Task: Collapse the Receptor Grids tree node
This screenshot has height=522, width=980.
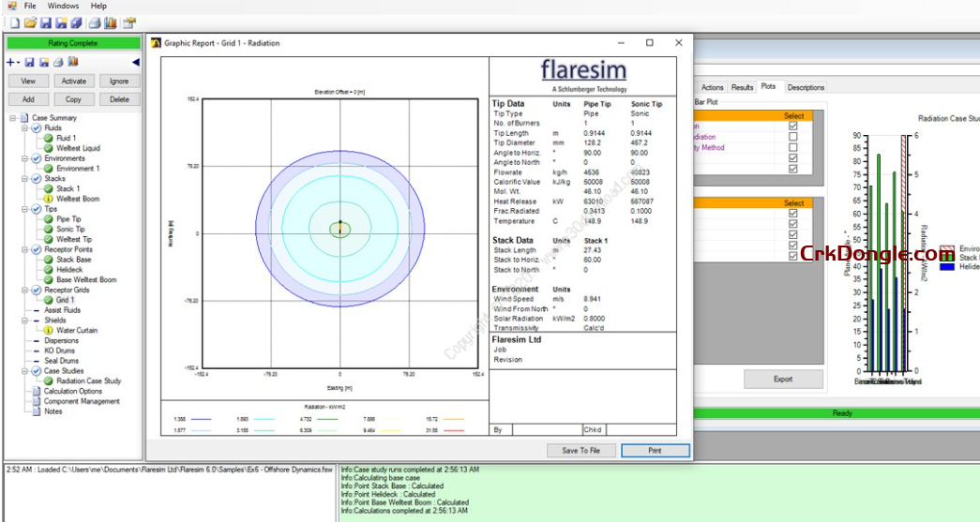Action: 25,290
